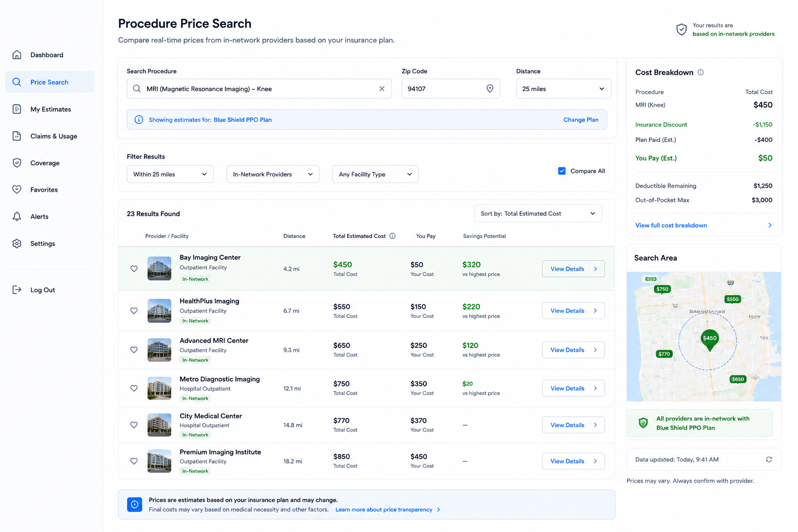Screen dimensions: 798x532
Task: Click the $850 map price marker
Action: (x=738, y=379)
